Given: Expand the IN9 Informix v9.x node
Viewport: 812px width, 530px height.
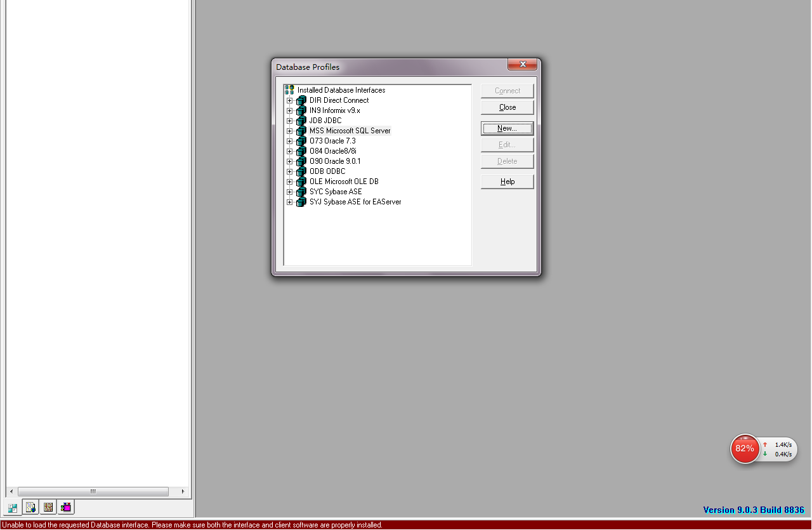Looking at the screenshot, I should (x=289, y=110).
